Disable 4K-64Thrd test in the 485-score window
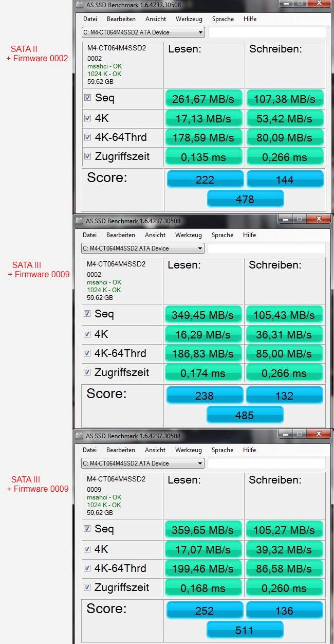Image resolution: width=334 pixels, height=644 pixels. pos(87,353)
